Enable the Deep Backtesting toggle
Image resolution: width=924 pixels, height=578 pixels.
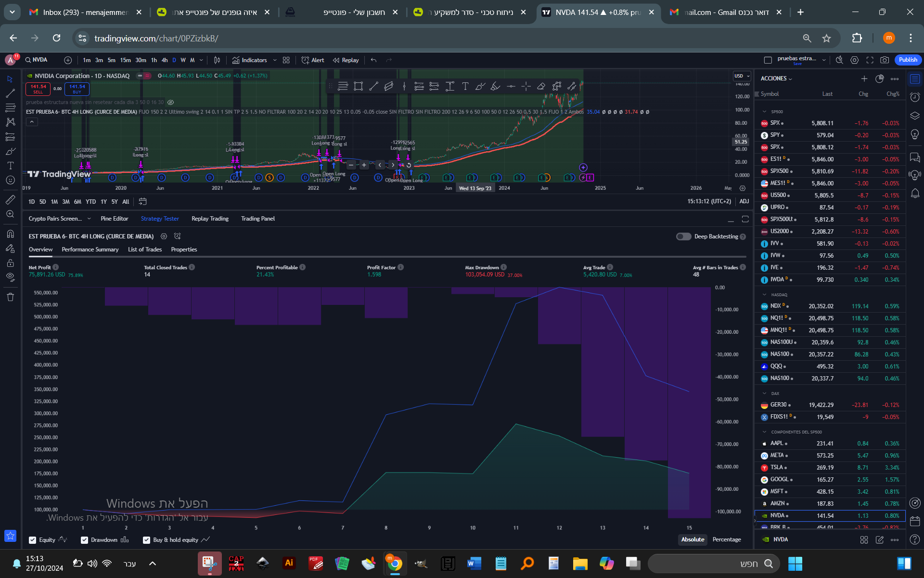683,236
